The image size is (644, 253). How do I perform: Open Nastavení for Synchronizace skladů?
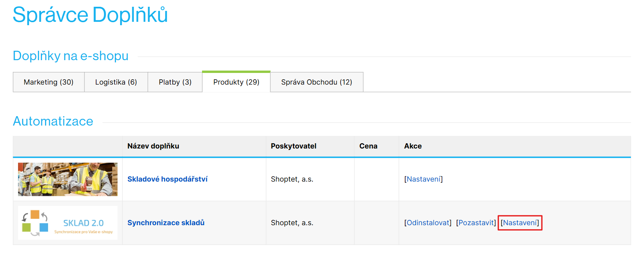coord(520,223)
